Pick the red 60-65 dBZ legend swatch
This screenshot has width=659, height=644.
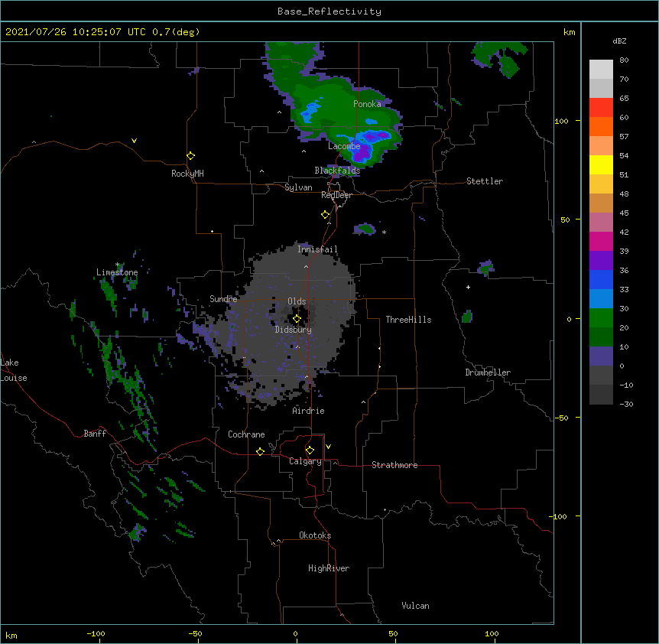click(x=601, y=108)
